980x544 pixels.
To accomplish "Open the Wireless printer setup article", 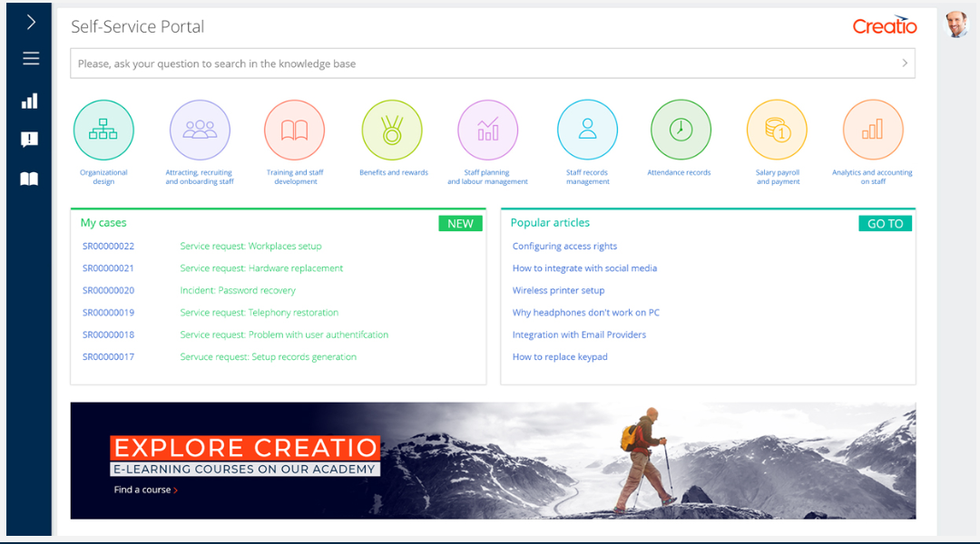I will click(x=558, y=291).
